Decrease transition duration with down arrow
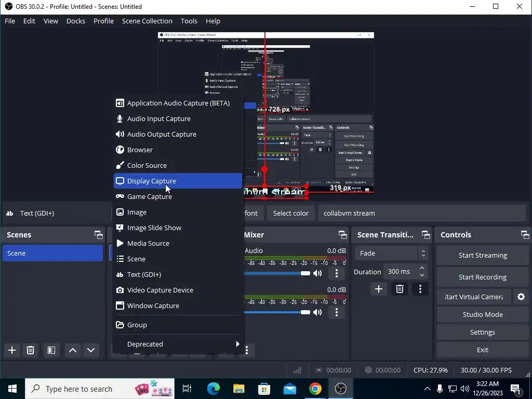This screenshot has height=399, width=532. click(x=422, y=275)
